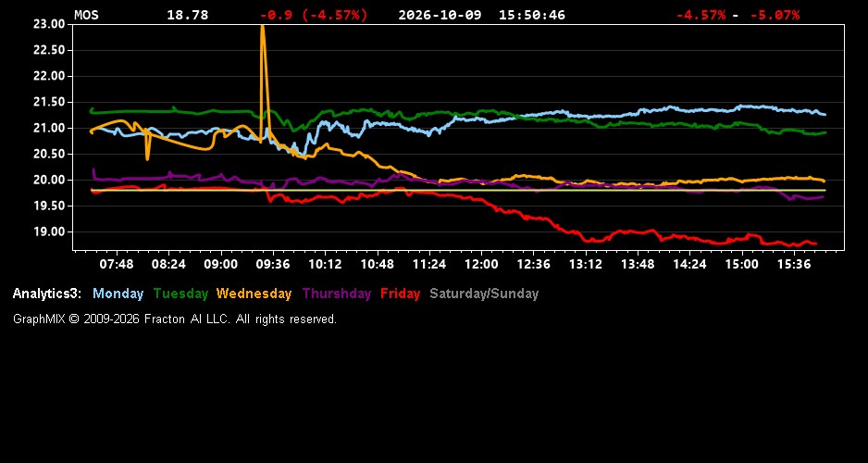Image resolution: width=868 pixels, height=463 pixels.
Task: Click the last price 18.78
Action: (188, 15)
